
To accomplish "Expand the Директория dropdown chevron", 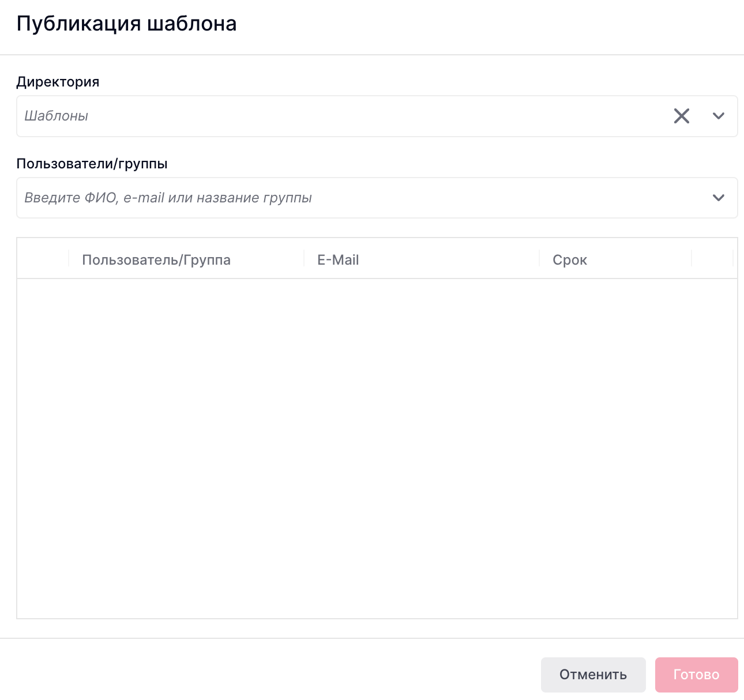I will pyautogui.click(x=718, y=116).
